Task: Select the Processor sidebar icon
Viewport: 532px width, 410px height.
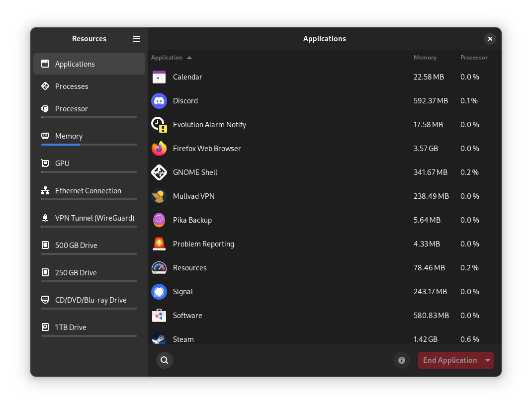Action: click(46, 108)
